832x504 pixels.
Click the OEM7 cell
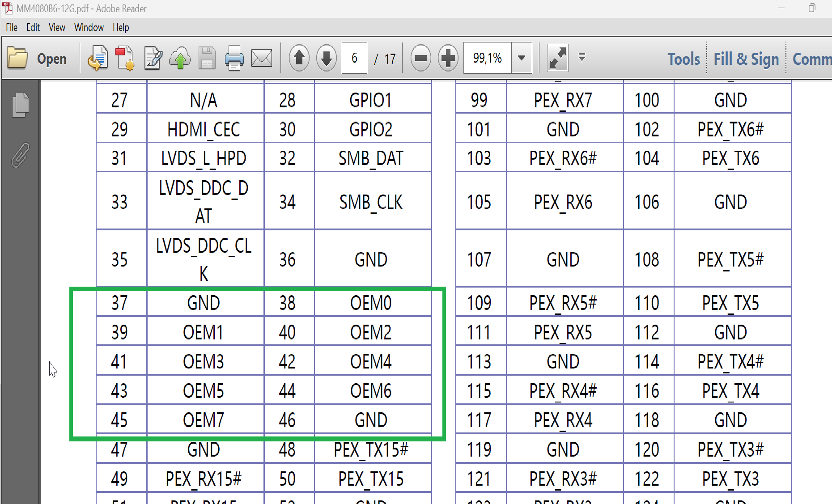pyautogui.click(x=205, y=419)
